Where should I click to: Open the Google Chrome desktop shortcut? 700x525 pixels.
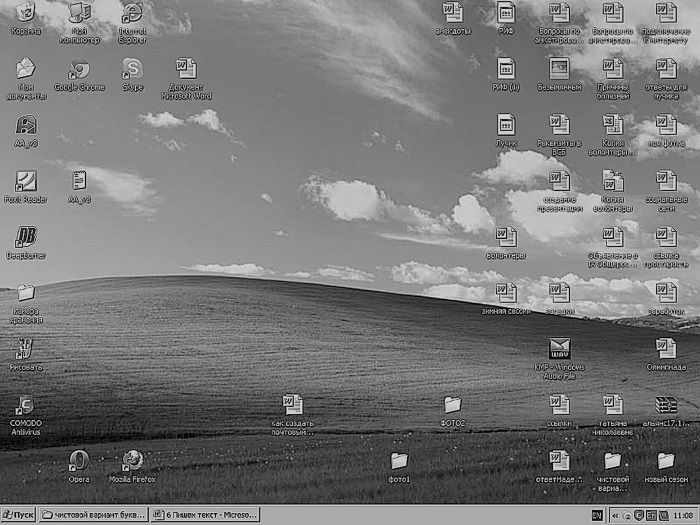(x=79, y=70)
